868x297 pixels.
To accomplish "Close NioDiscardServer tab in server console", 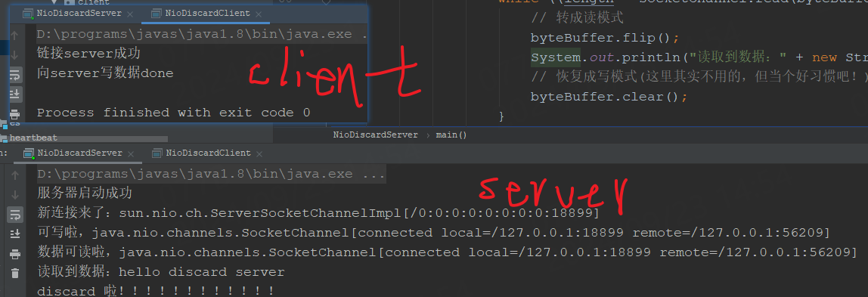I will pos(130,153).
